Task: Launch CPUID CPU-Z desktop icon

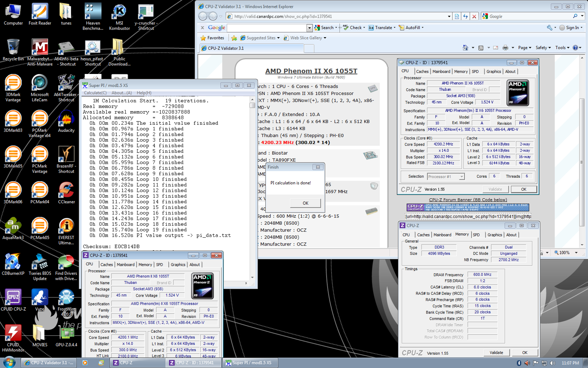Action: coord(13,300)
